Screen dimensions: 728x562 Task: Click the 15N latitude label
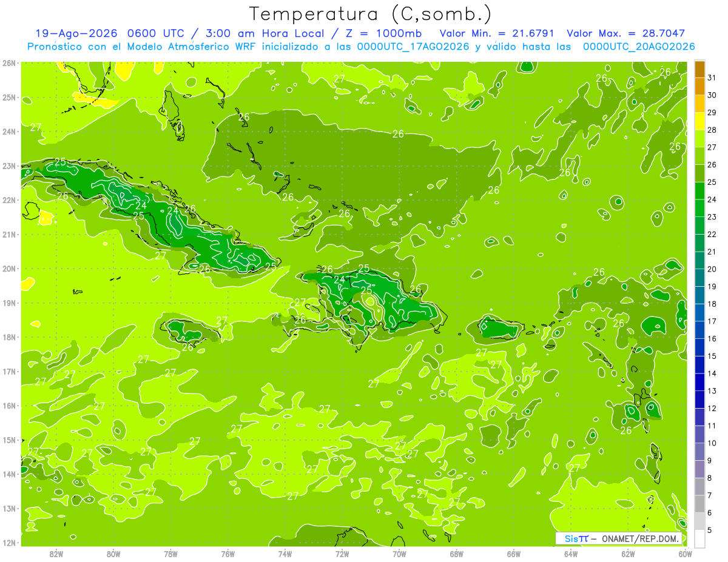[x=9, y=440]
